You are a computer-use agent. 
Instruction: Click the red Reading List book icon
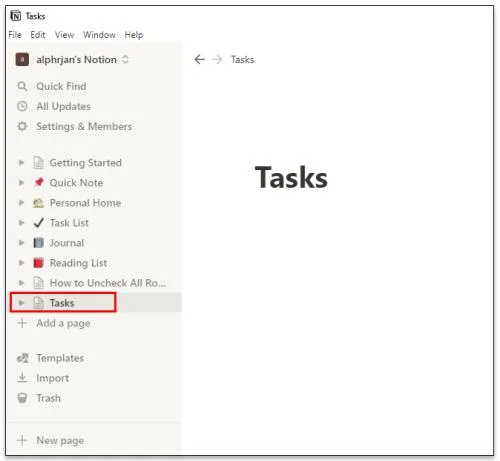click(x=39, y=263)
